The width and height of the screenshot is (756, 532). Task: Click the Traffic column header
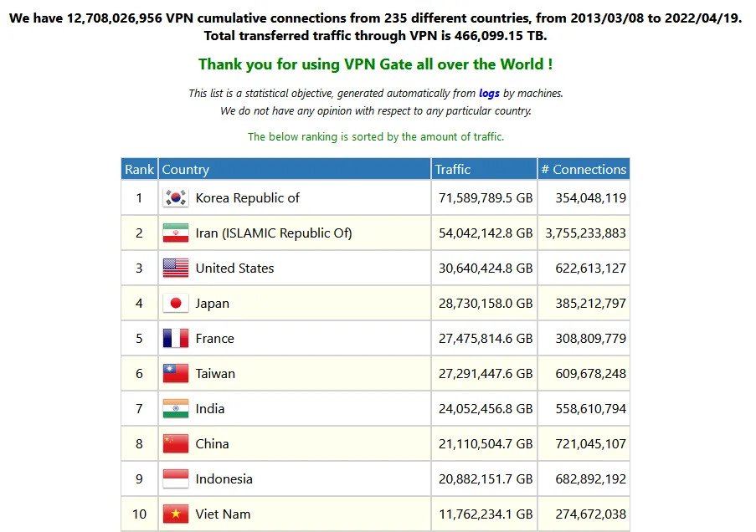coord(453,169)
